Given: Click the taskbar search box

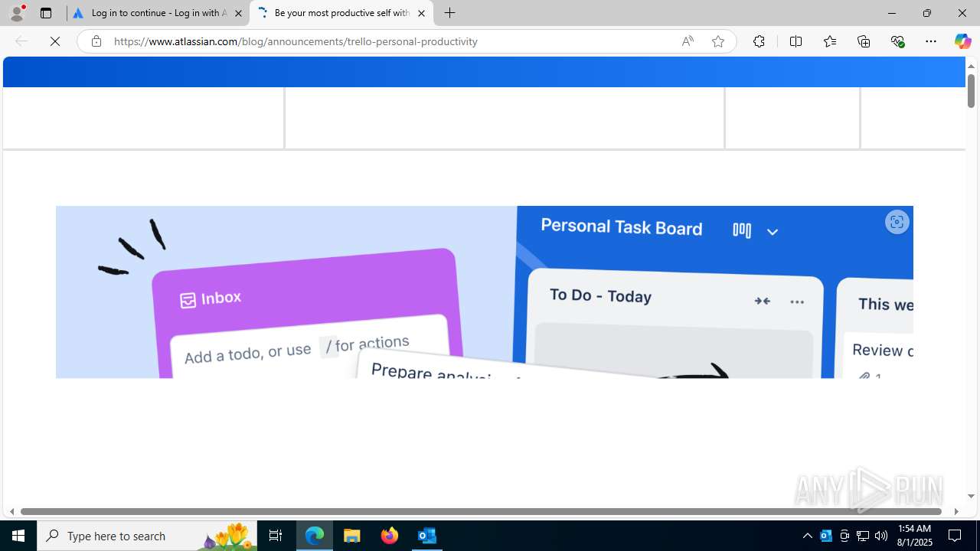Looking at the screenshot, I should [147, 536].
